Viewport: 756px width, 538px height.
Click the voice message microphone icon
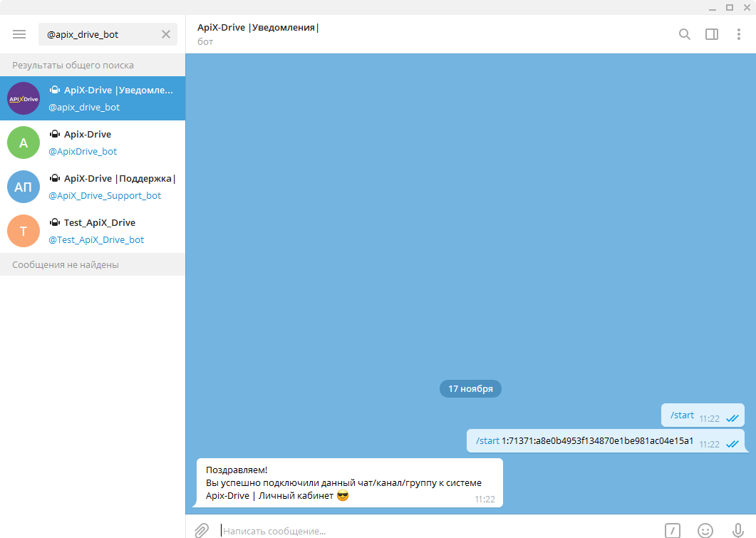[x=737, y=530]
